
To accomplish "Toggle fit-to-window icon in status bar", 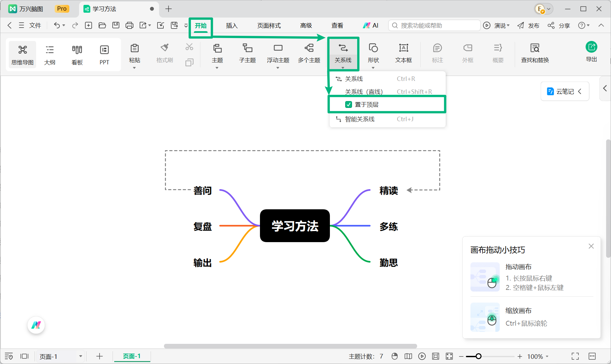I will [x=436, y=356].
